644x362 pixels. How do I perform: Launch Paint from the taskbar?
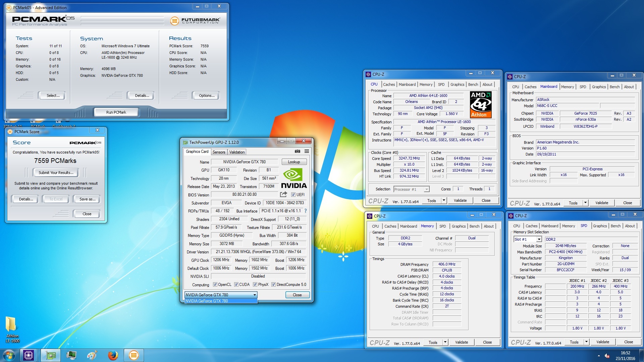[x=92, y=355]
